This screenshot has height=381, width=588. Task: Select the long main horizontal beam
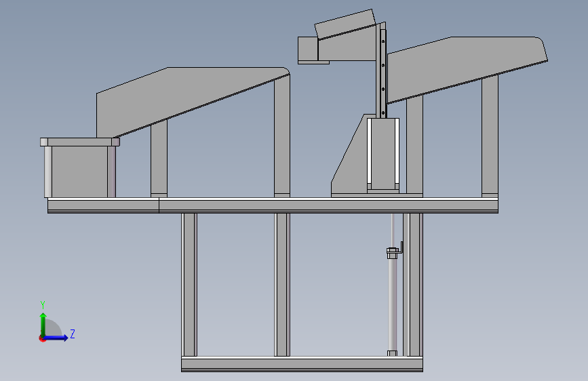[328, 205]
